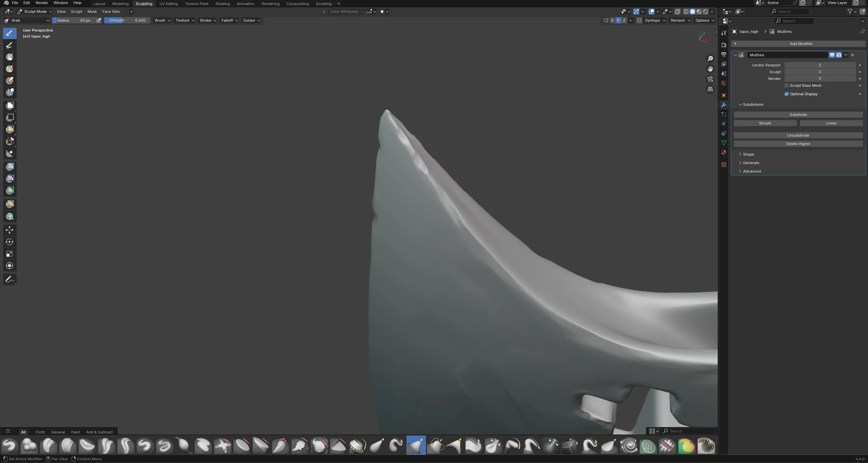Viewport: 868px width, 463px height.
Task: Open the Falloff dropdown
Action: pyautogui.click(x=229, y=20)
